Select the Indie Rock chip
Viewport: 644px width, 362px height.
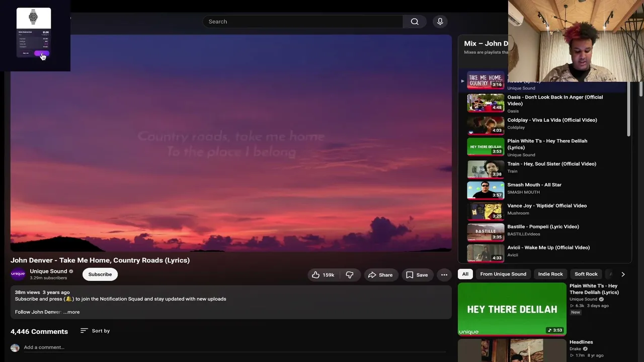click(550, 274)
